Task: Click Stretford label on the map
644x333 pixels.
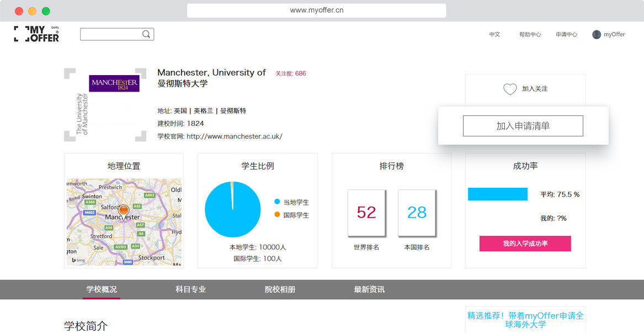Action: 101,236
